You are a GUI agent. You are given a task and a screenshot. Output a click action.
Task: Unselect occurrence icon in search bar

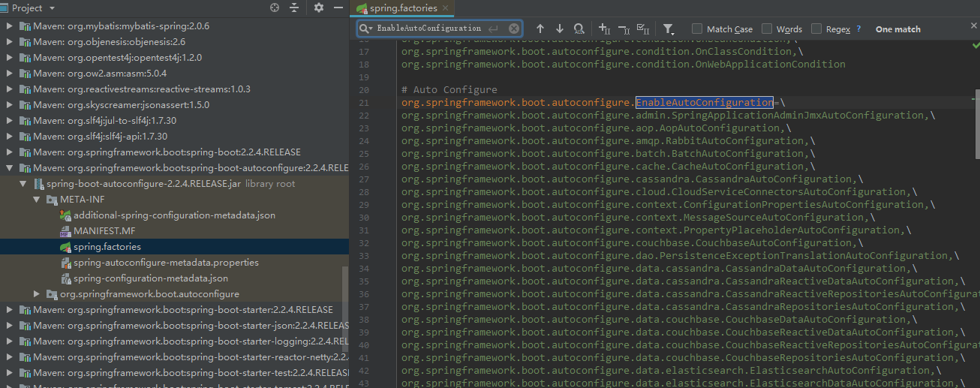pyautogui.click(x=624, y=29)
